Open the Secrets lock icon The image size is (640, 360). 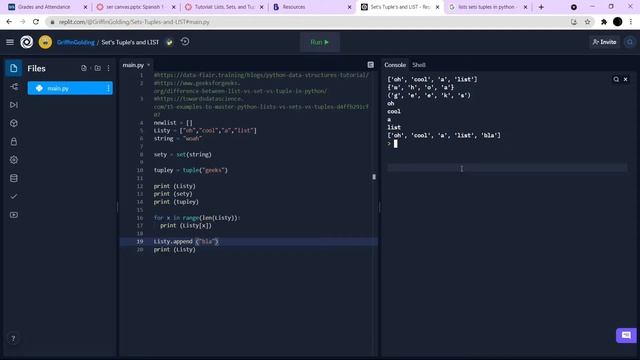13,142
